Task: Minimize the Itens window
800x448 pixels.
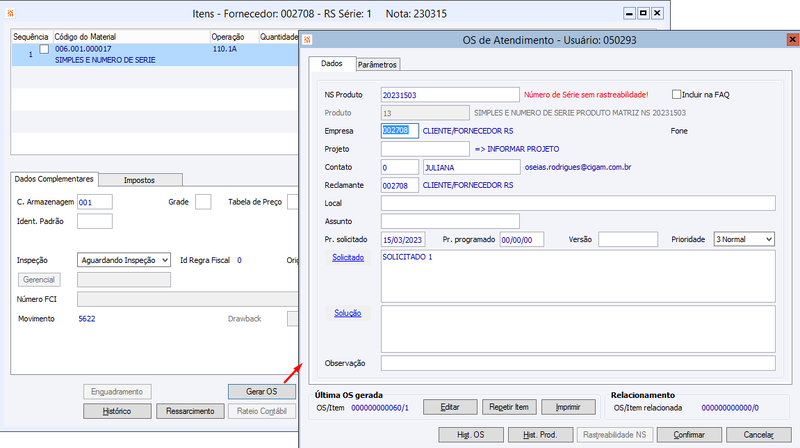Action: 629,13
